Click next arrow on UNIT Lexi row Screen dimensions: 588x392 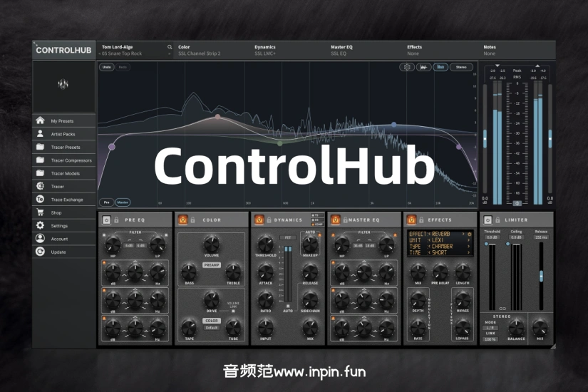tap(469, 240)
